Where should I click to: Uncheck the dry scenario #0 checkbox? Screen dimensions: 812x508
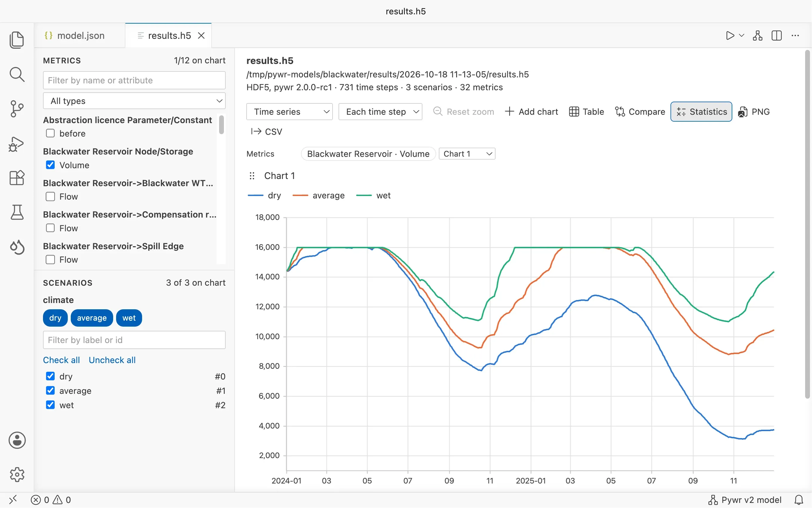[50, 376]
